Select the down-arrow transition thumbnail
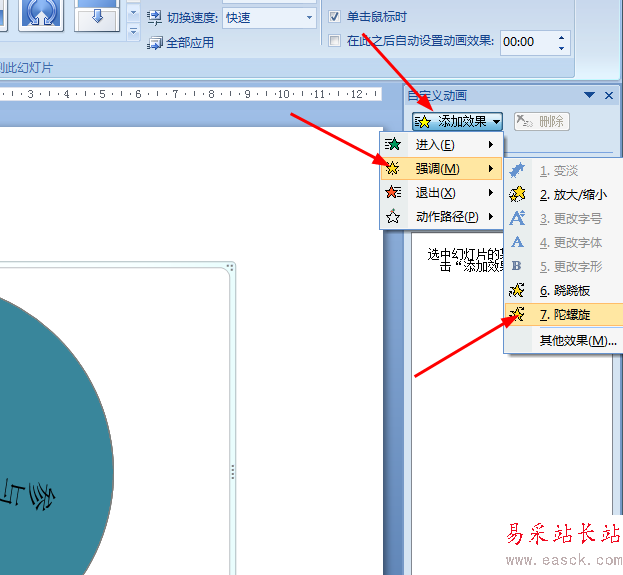 pos(97,15)
